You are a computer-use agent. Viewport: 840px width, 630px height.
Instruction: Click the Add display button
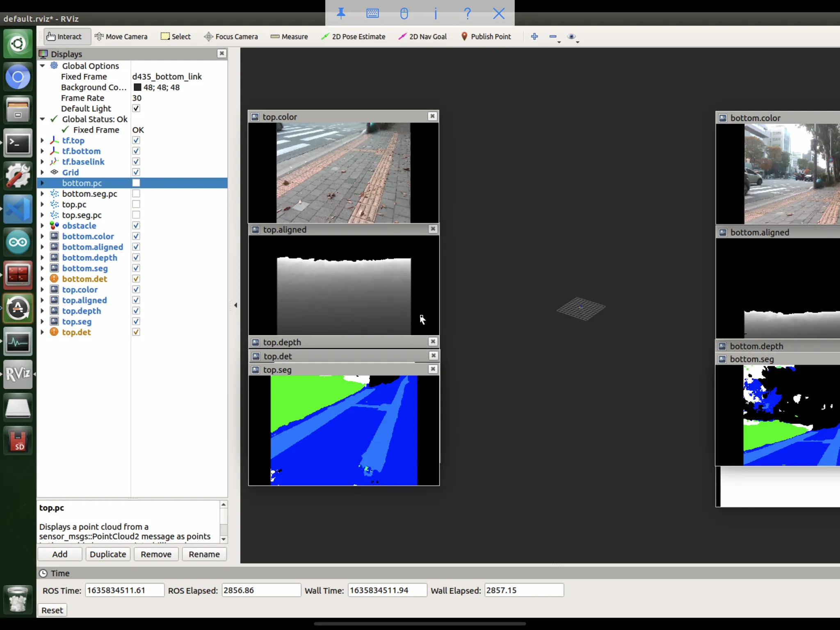click(60, 554)
